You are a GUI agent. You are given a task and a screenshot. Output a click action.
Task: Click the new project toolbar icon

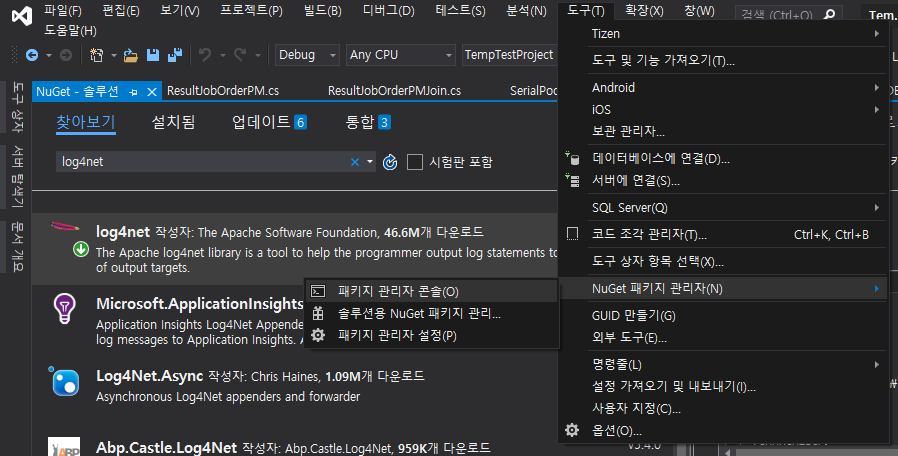point(96,55)
